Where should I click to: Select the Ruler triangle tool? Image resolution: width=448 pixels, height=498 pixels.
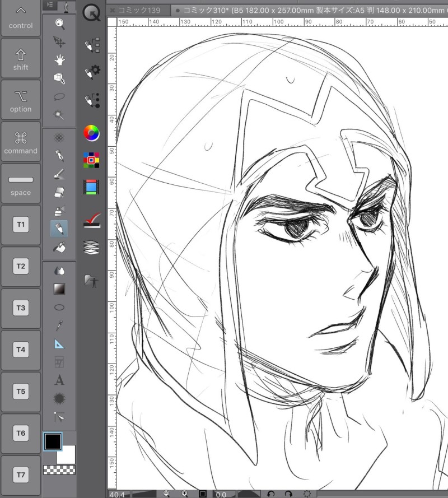click(x=59, y=344)
